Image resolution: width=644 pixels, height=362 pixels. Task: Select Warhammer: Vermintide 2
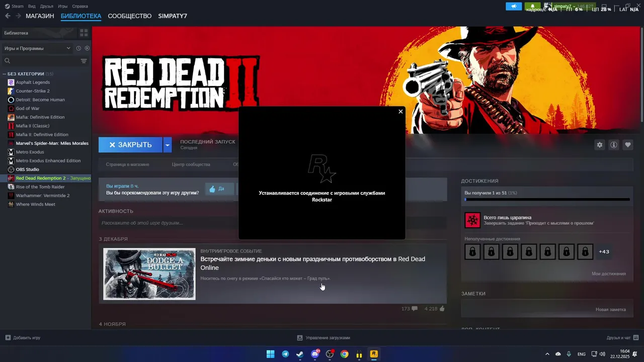pyautogui.click(x=43, y=196)
